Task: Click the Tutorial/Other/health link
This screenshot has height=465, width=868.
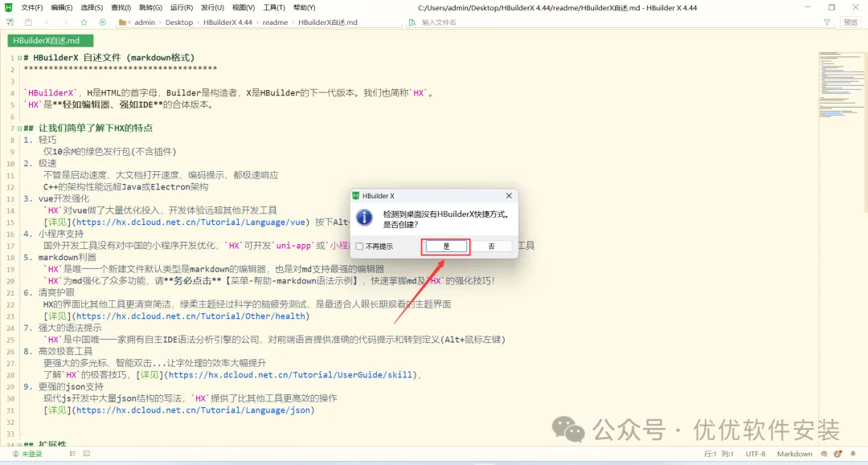Action: (190, 316)
